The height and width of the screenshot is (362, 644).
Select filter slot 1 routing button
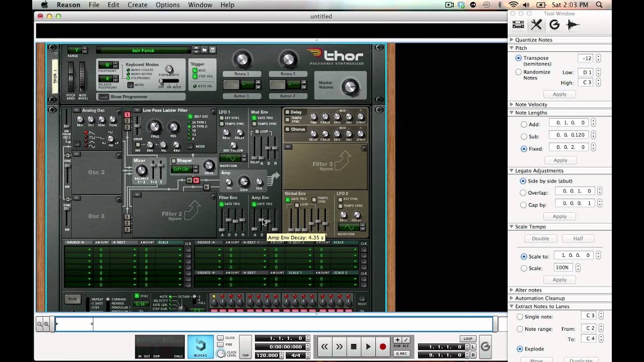click(127, 115)
